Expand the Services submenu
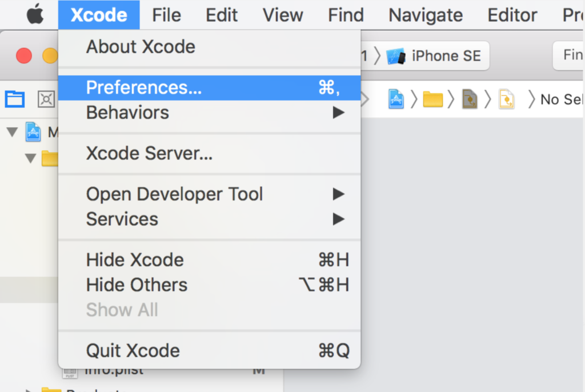585x392 pixels. pos(339,219)
